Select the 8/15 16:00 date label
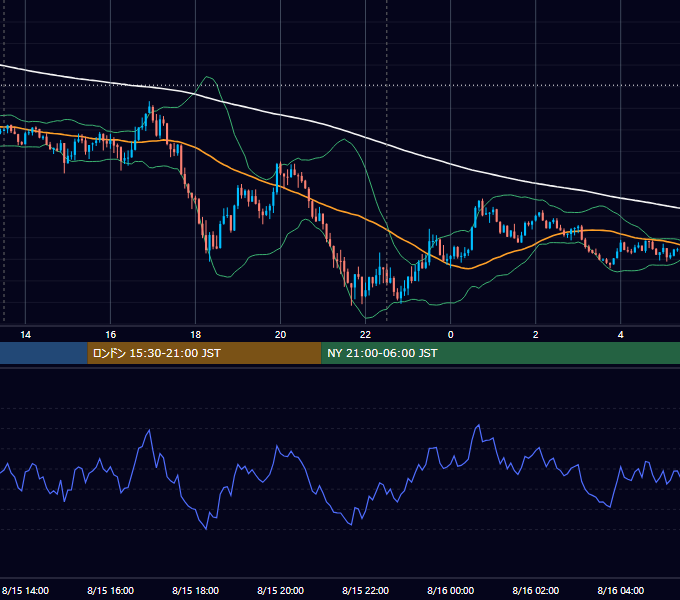The height and width of the screenshot is (600, 680). tap(111, 590)
